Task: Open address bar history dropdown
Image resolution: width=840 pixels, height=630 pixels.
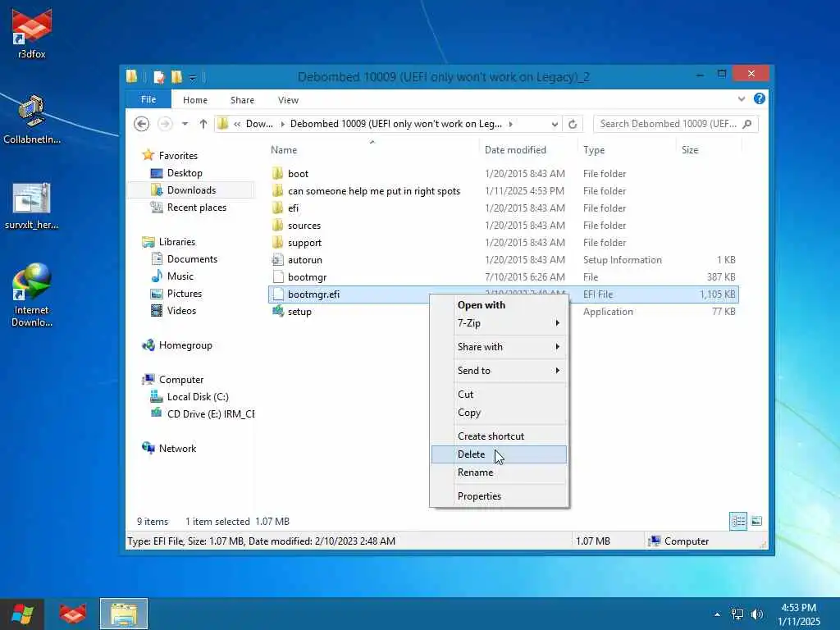Action: click(x=555, y=125)
